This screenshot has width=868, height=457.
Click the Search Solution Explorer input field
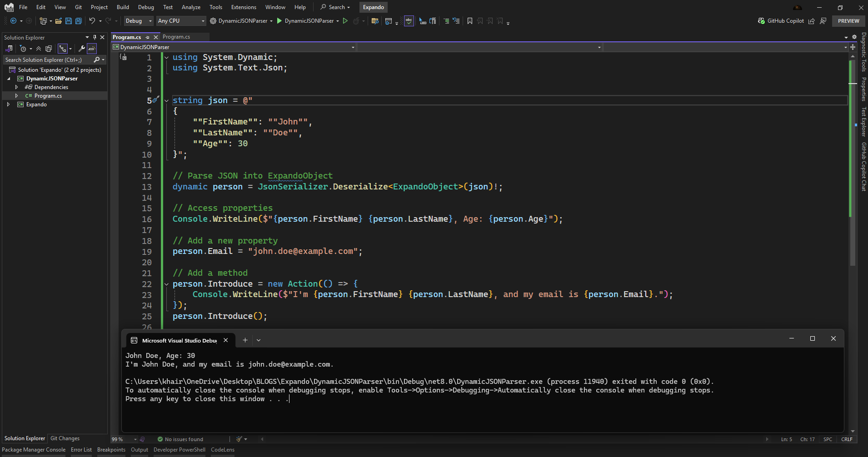(45, 60)
